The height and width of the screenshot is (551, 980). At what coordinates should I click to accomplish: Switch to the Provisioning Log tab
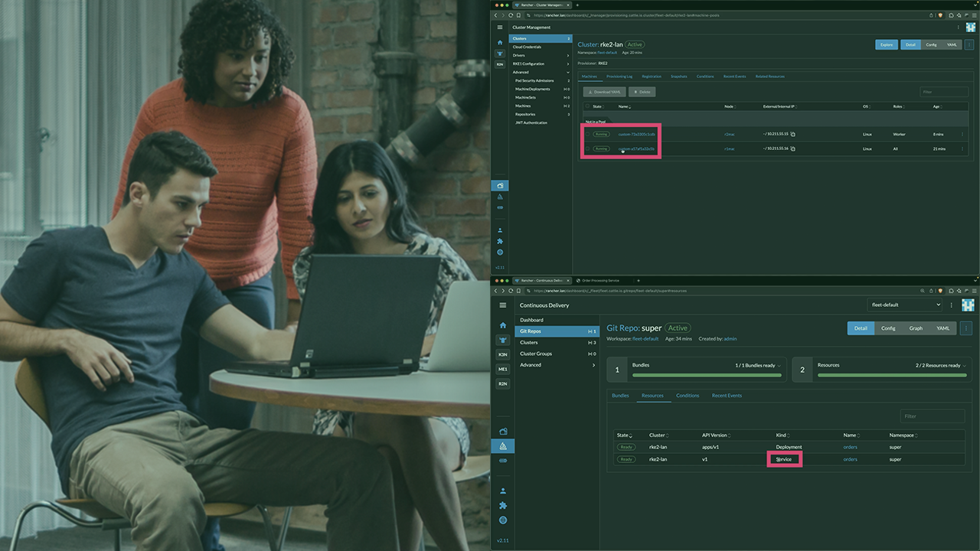click(x=619, y=77)
